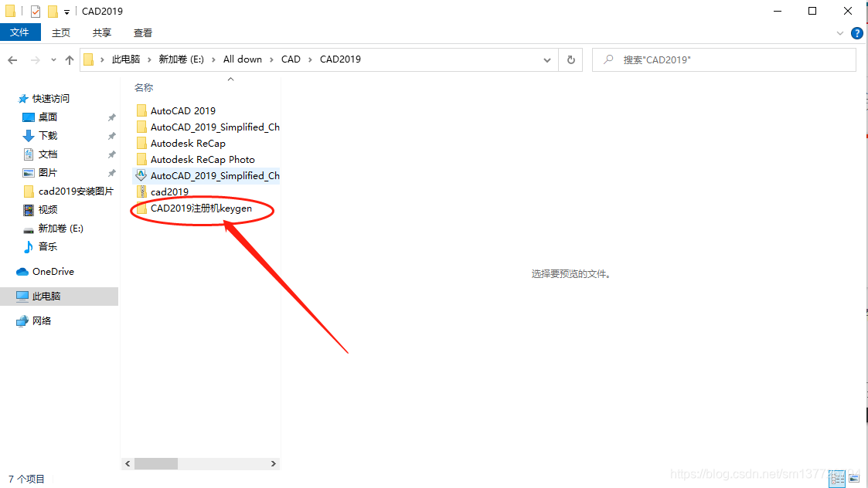This screenshot has width=868, height=488.
Task: Click the folder icon in address bar
Action: [x=89, y=59]
